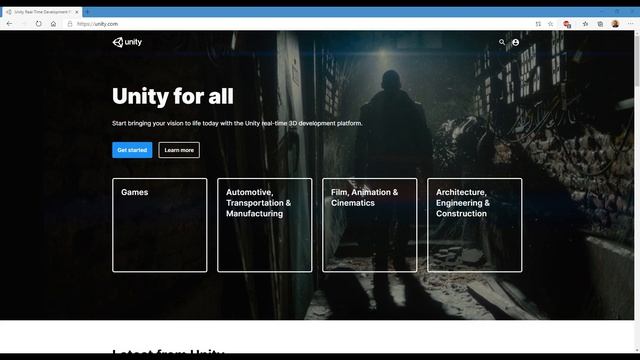Screen dimensions: 640x360
Task: Open the browser profile avatar
Action: pos(615,24)
